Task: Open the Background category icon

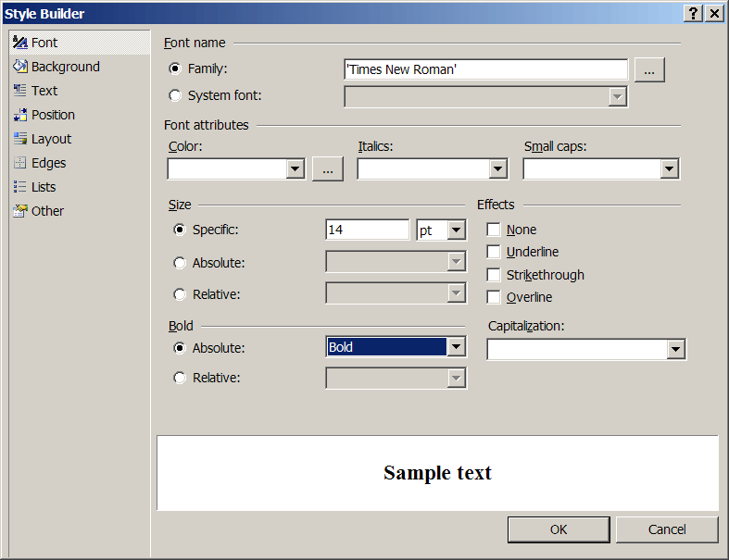Action: (20, 67)
